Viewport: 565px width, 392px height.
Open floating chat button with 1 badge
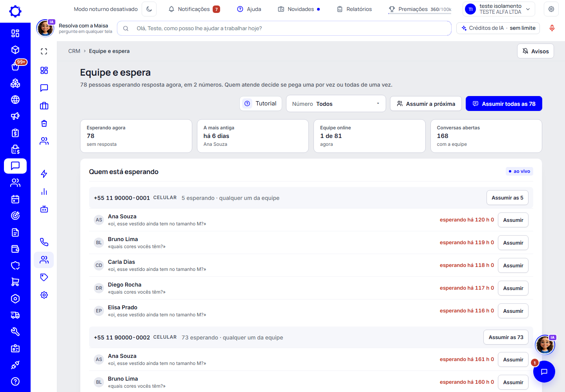(x=544, y=372)
